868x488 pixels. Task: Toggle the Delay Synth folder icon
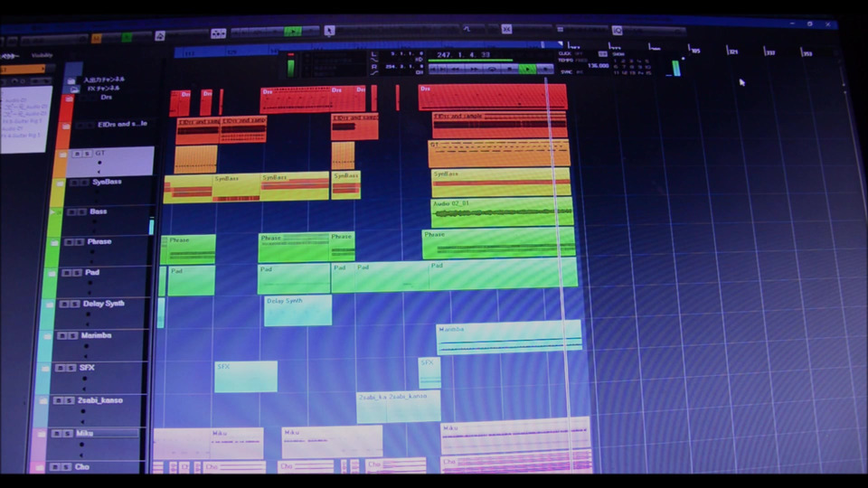pyautogui.click(x=49, y=305)
